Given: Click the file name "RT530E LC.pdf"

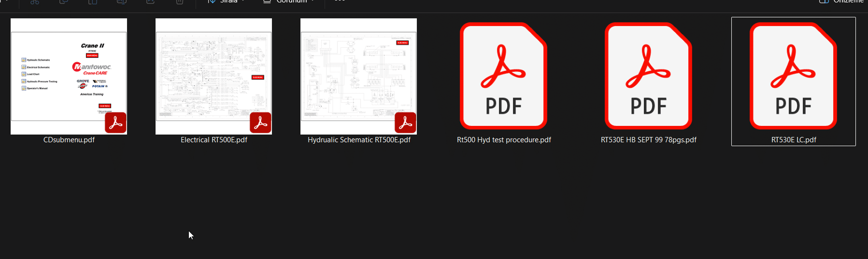Looking at the screenshot, I should click(794, 140).
